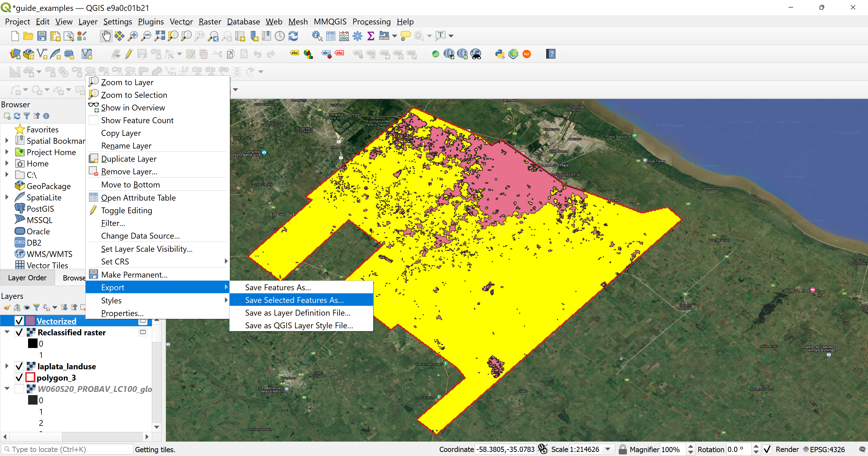Image resolution: width=868 pixels, height=456 pixels.
Task: Select the Pan Map hand tool
Action: click(106, 36)
